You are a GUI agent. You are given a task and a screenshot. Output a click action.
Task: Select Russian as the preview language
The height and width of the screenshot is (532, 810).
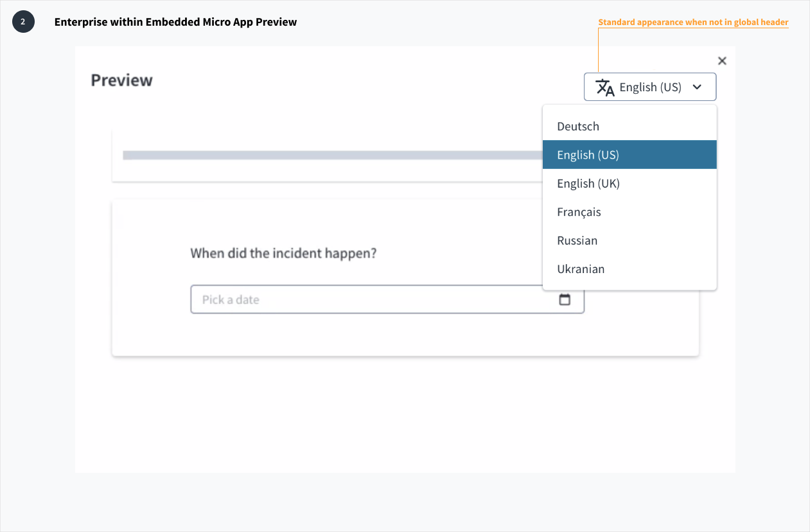pos(577,240)
